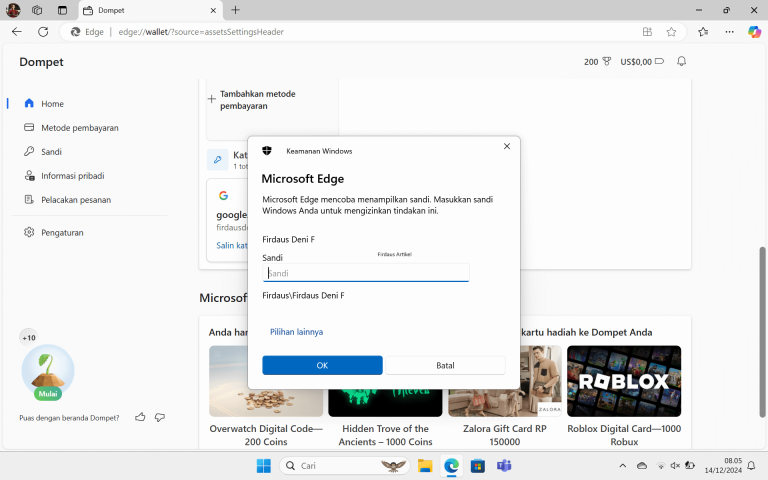Image resolution: width=768 pixels, height=480 pixels.
Task: Click the page vertical scrollbar
Action: [x=762, y=332]
